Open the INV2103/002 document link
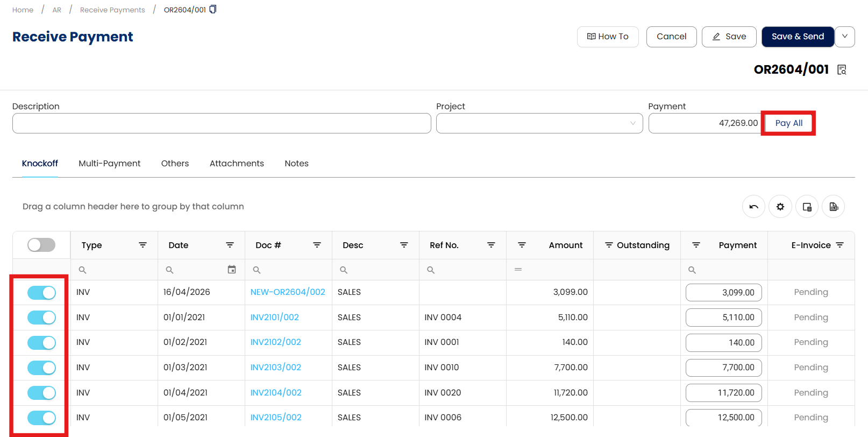 pyautogui.click(x=276, y=368)
